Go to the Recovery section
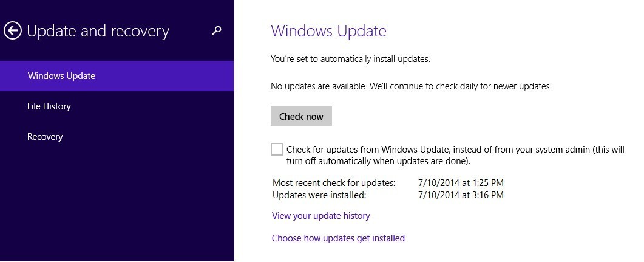644x262 pixels. coord(45,137)
